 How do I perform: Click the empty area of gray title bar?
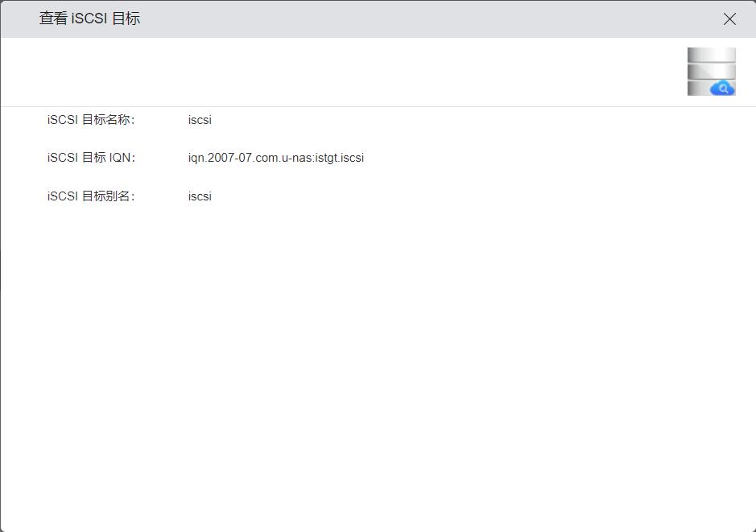tap(419, 19)
